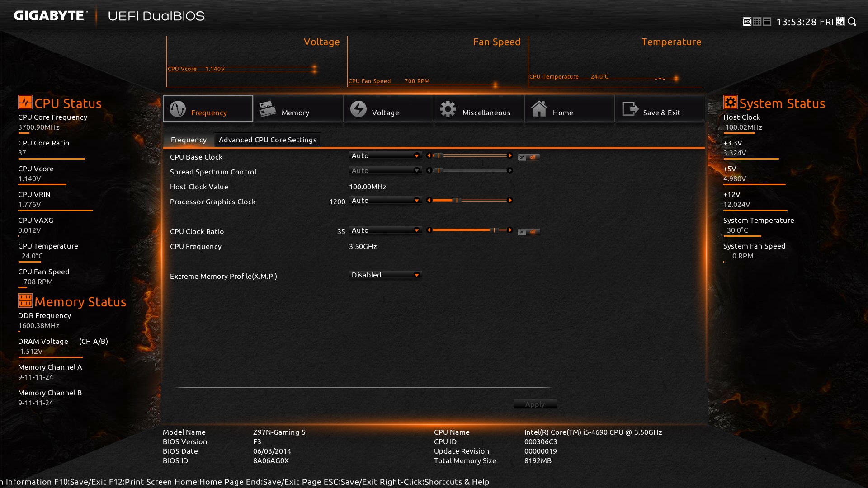868x488 pixels.
Task: Go to the Home tab
Action: pyautogui.click(x=570, y=108)
